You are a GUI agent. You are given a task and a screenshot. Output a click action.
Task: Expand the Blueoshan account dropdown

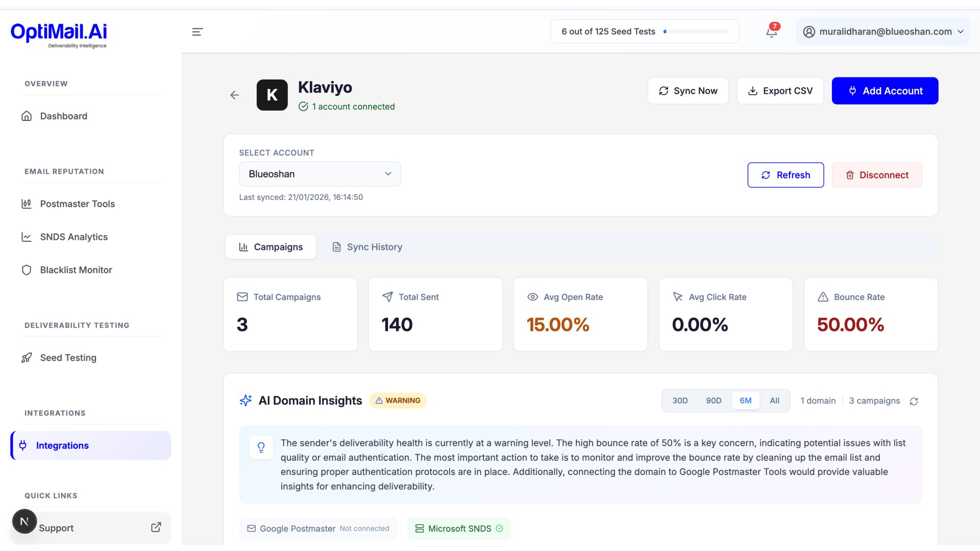[320, 174]
